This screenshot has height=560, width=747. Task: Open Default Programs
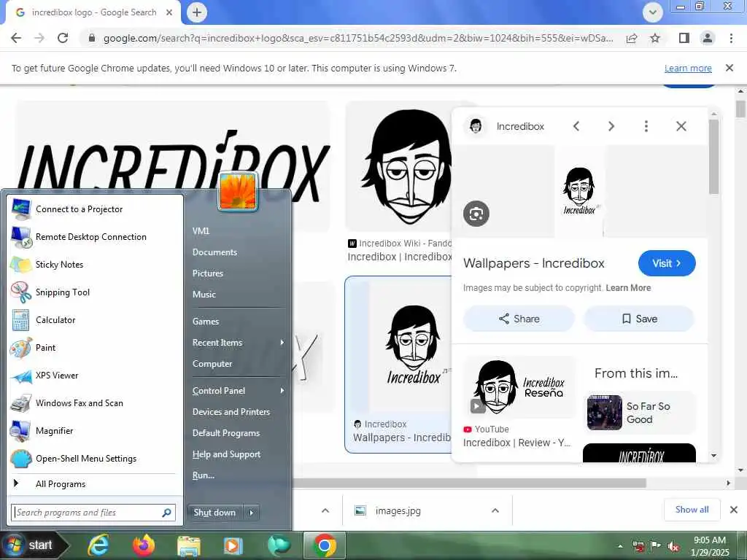coord(226,433)
